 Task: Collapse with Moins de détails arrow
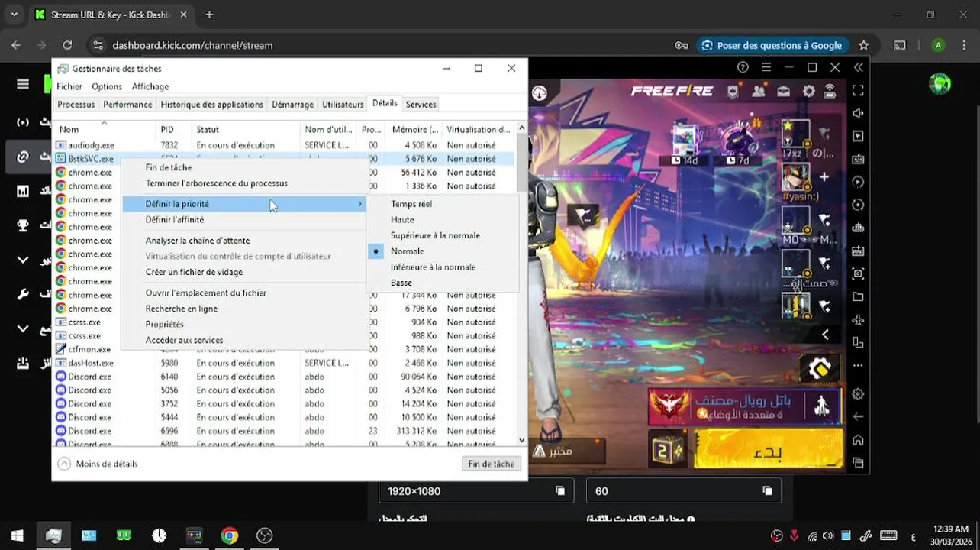[x=64, y=464]
